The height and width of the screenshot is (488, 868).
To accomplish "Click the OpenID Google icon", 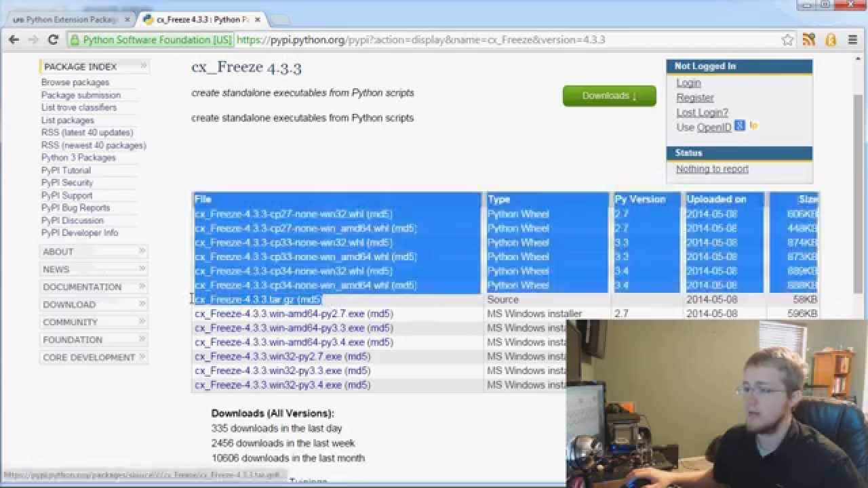I will click(739, 126).
